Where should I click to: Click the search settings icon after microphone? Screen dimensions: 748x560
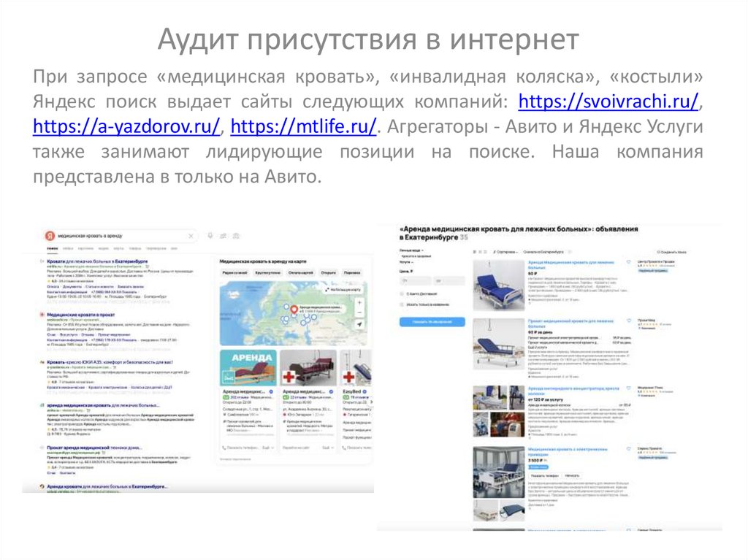223,236
